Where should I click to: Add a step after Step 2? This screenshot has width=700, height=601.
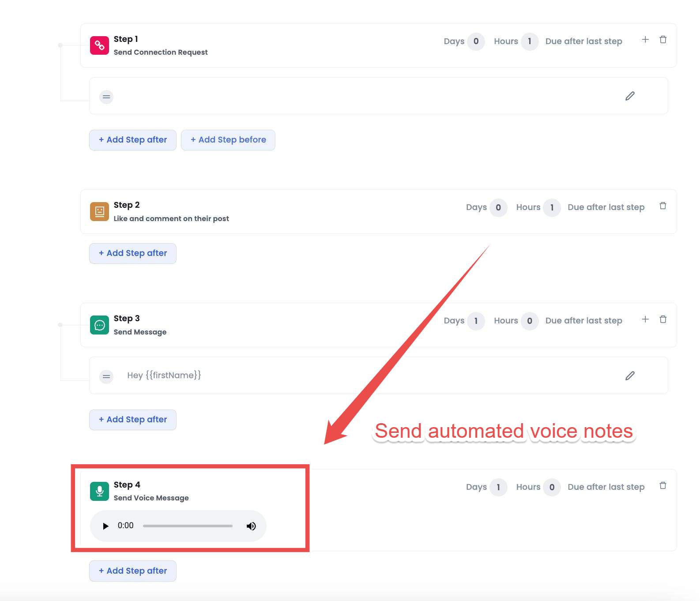pos(133,253)
